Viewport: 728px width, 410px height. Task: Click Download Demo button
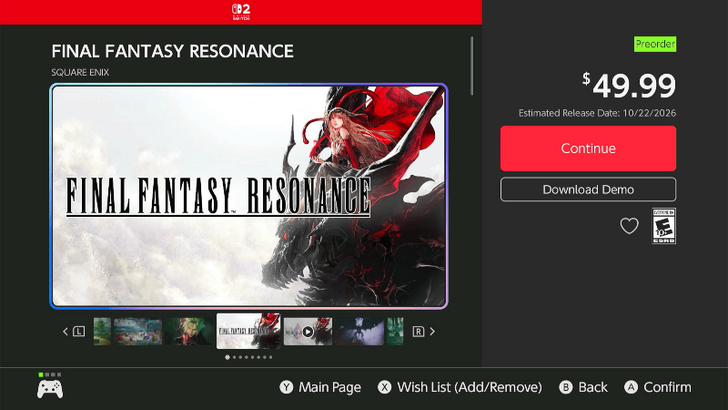[588, 189]
